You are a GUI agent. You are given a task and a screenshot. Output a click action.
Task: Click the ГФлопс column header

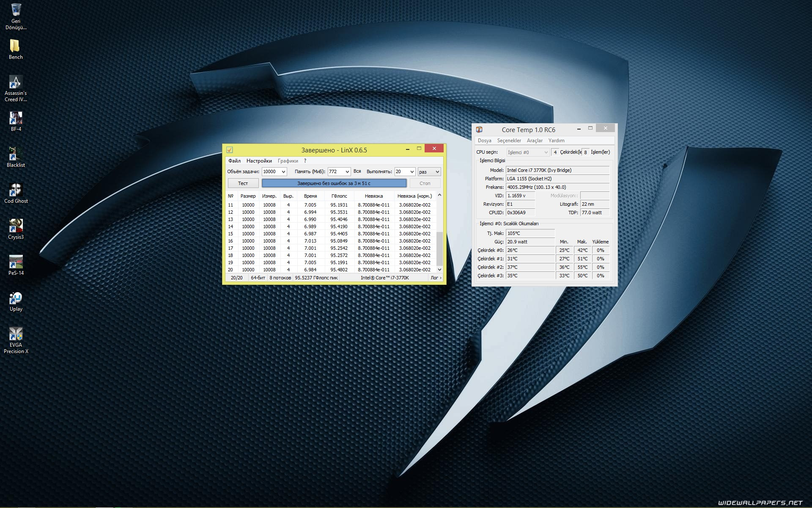[x=339, y=196]
